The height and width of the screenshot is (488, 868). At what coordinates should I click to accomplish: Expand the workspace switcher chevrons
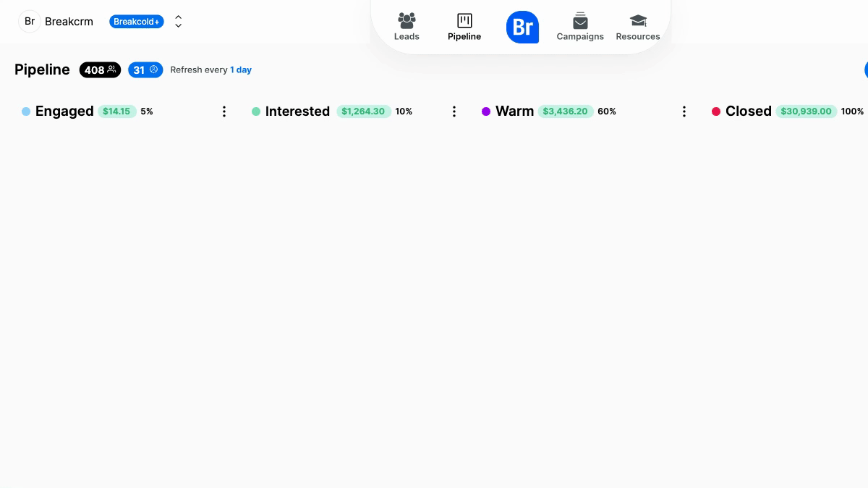point(179,22)
